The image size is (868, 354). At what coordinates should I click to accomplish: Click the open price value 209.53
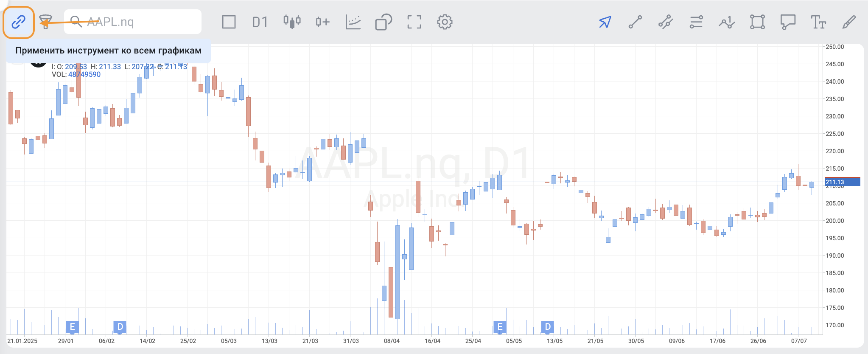click(76, 67)
